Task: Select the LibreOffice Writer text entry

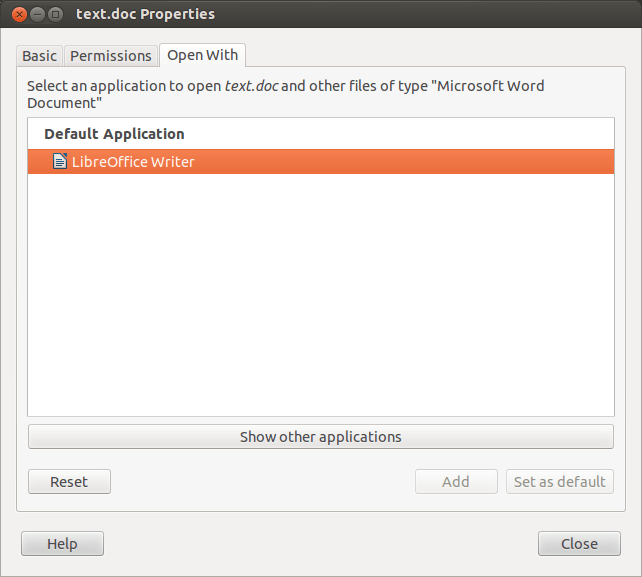Action: [x=133, y=162]
